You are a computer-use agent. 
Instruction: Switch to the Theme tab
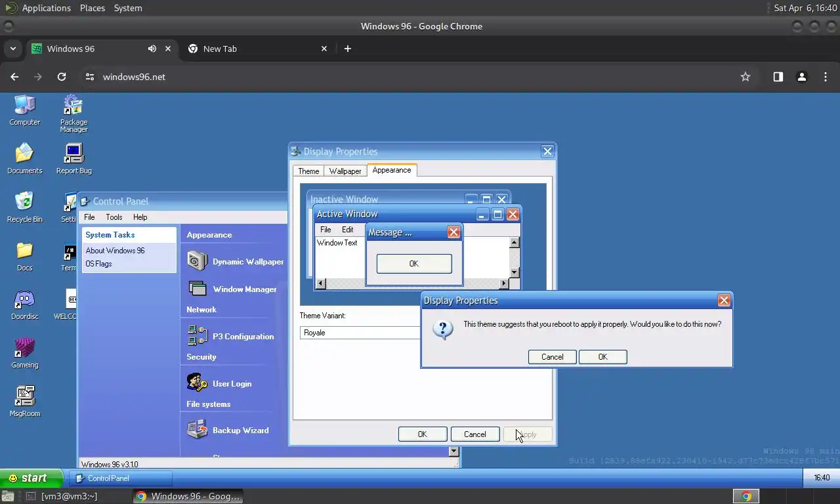pyautogui.click(x=308, y=171)
